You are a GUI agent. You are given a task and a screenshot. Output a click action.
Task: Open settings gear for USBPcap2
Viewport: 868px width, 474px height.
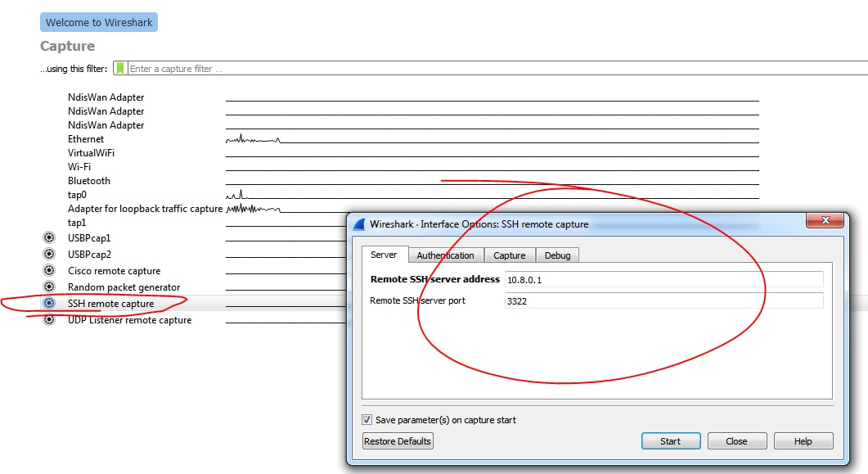click(x=49, y=254)
